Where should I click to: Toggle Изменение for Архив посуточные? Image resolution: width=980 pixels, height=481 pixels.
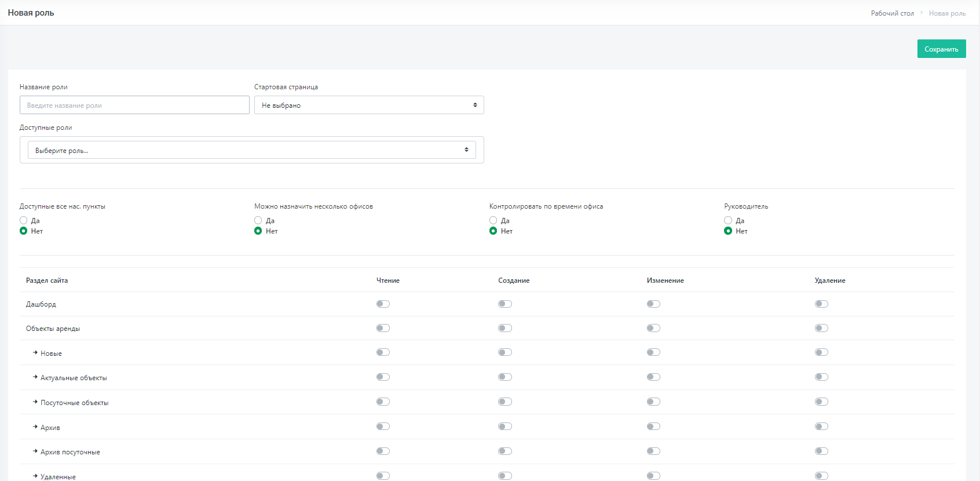pos(653,451)
